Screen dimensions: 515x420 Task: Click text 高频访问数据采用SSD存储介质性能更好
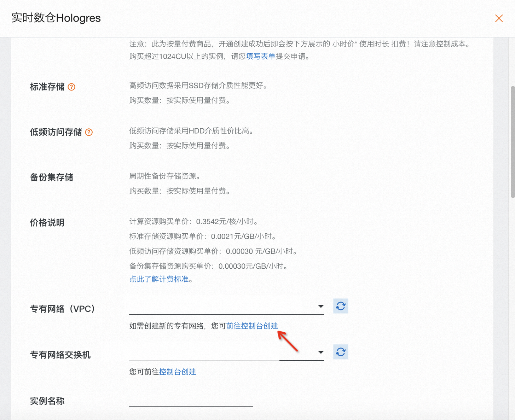click(x=198, y=86)
